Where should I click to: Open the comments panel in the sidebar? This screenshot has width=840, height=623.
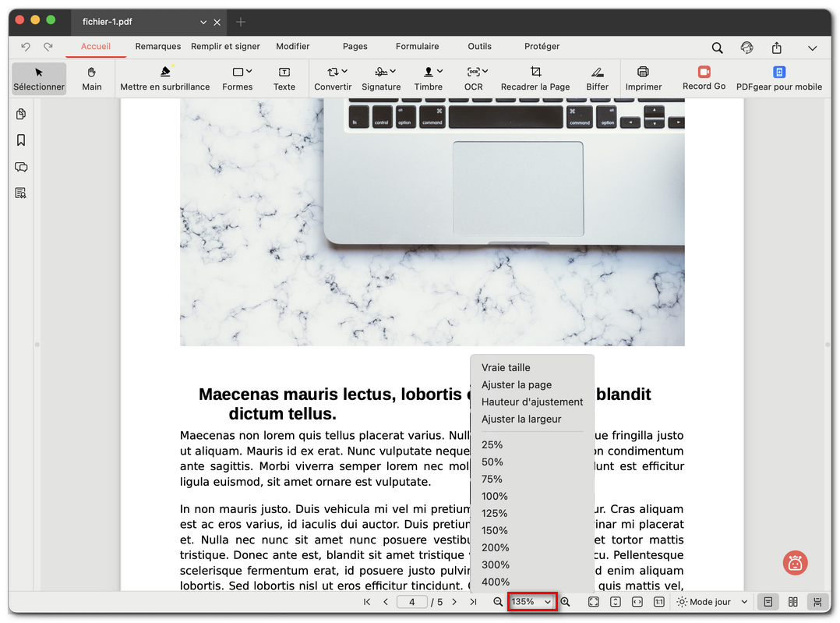tap(20, 167)
